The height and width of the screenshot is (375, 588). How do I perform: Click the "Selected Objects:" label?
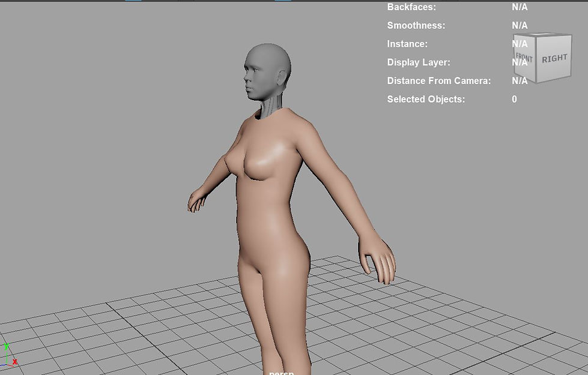pos(426,99)
